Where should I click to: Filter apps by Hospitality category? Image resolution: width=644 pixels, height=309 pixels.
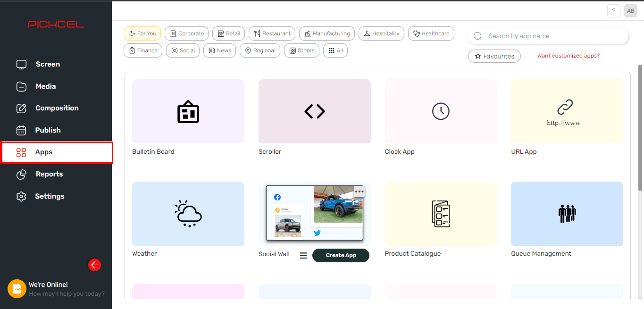(x=381, y=33)
